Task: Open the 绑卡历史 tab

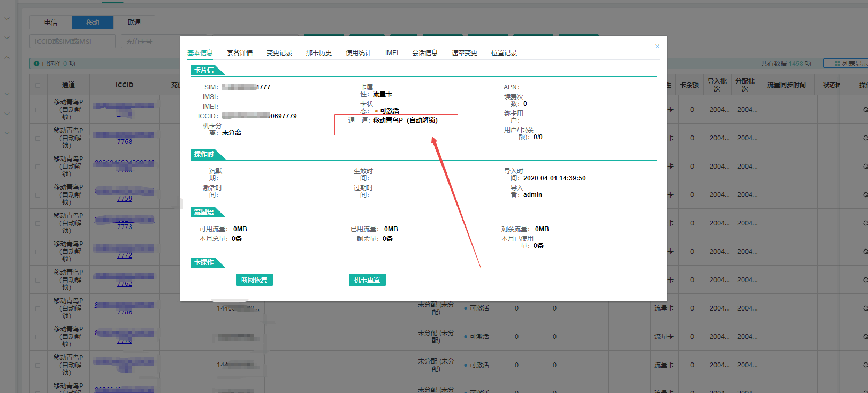Action: [319, 53]
